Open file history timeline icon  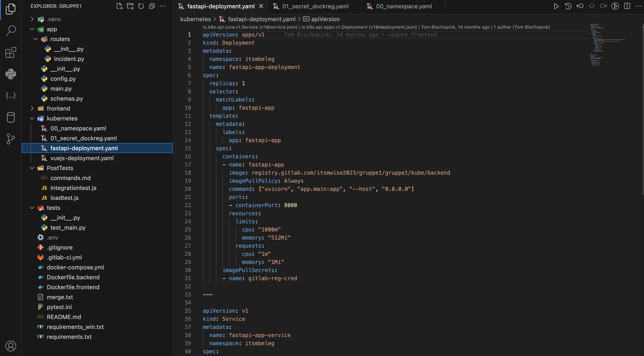tap(568, 6)
